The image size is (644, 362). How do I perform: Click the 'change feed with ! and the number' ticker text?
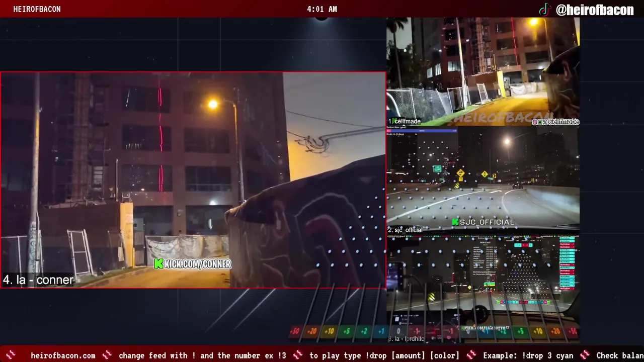pos(202,355)
